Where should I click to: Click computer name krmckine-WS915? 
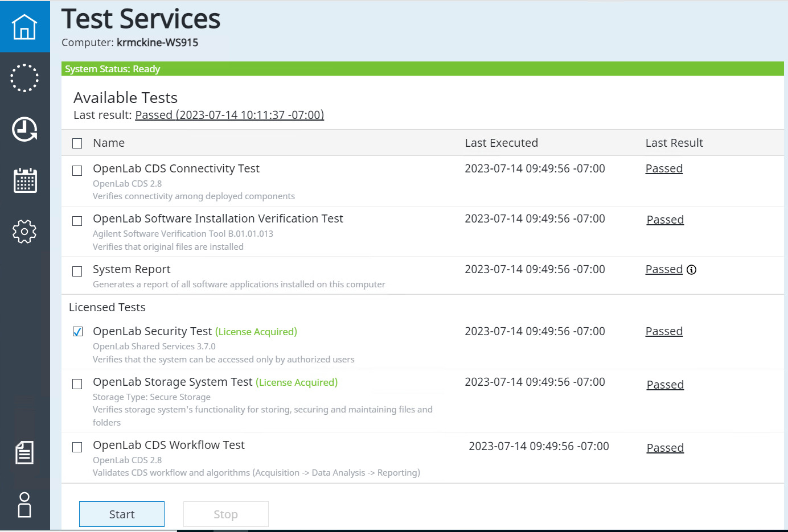158,43
